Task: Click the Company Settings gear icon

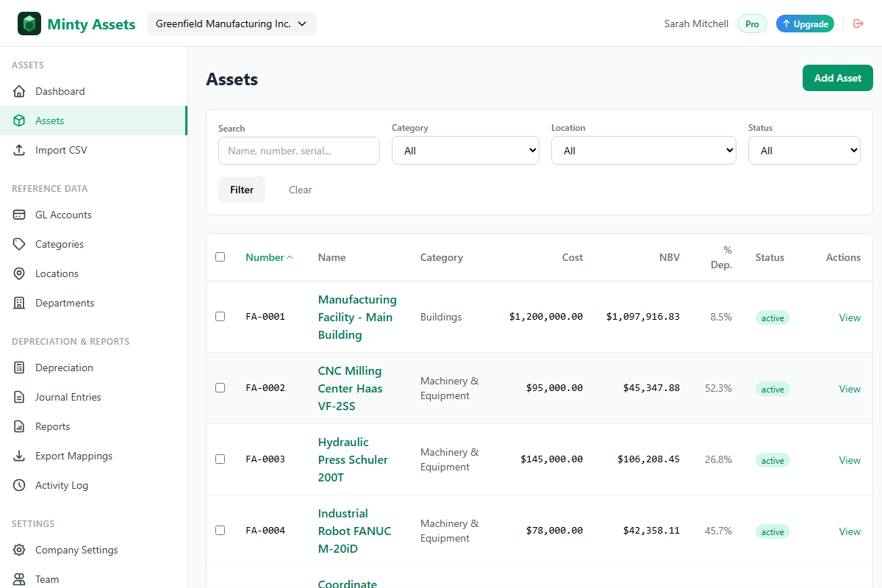Action: (x=20, y=550)
